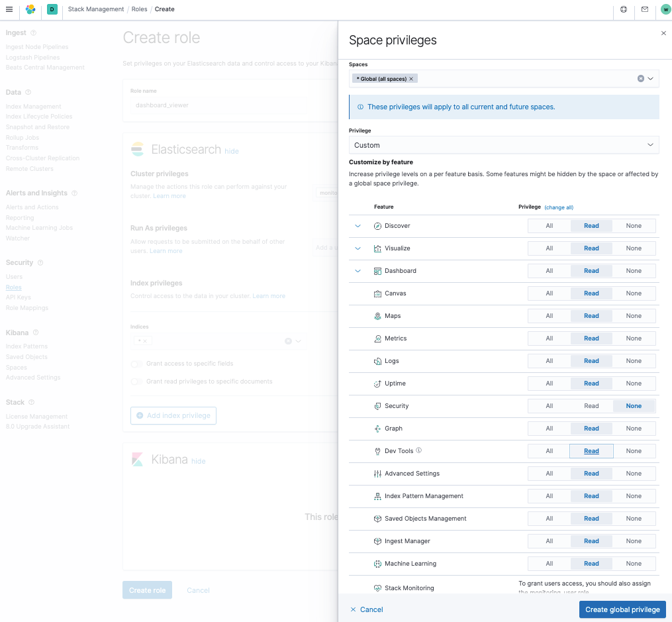
Task: Click the Dev Tools info tooltip icon
Action: 418,450
